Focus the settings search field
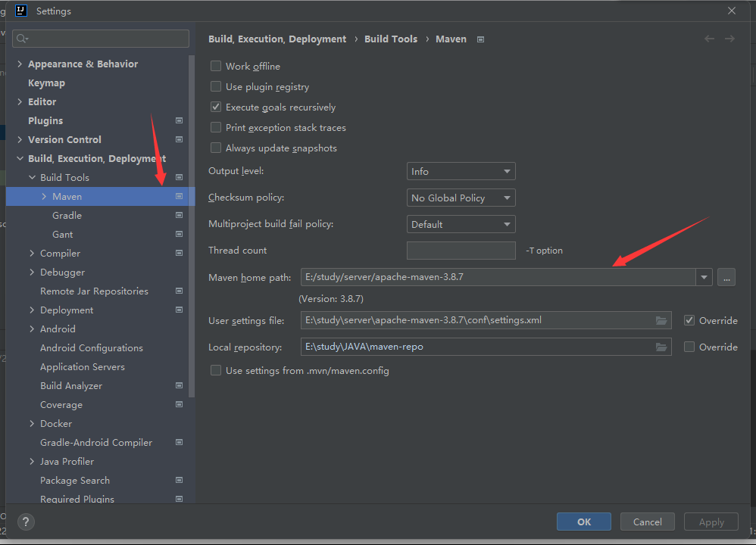This screenshot has height=545, width=756. click(101, 39)
